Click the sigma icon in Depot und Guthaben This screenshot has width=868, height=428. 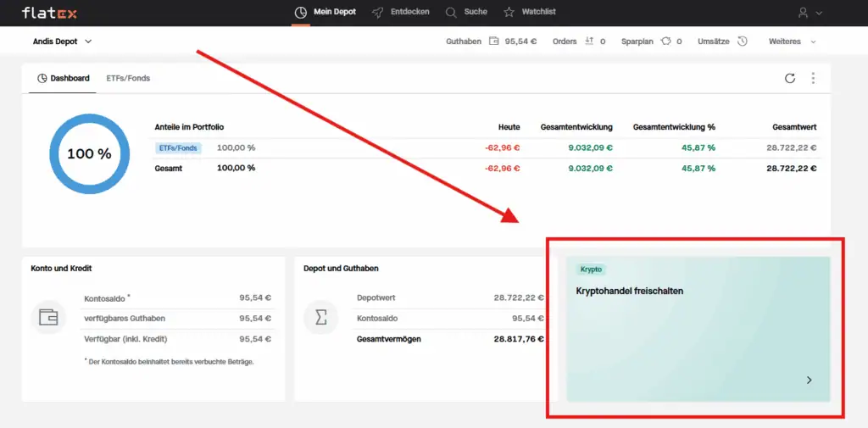(x=321, y=317)
